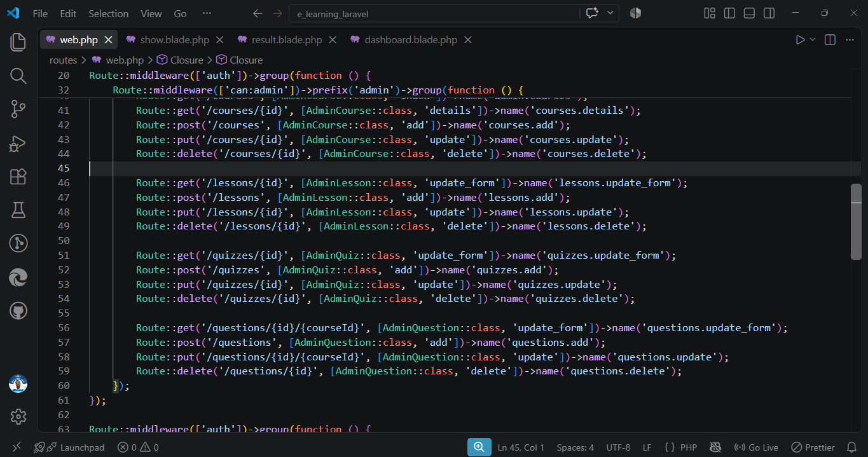Open the web.php breadcrumb dropdown

(x=118, y=60)
